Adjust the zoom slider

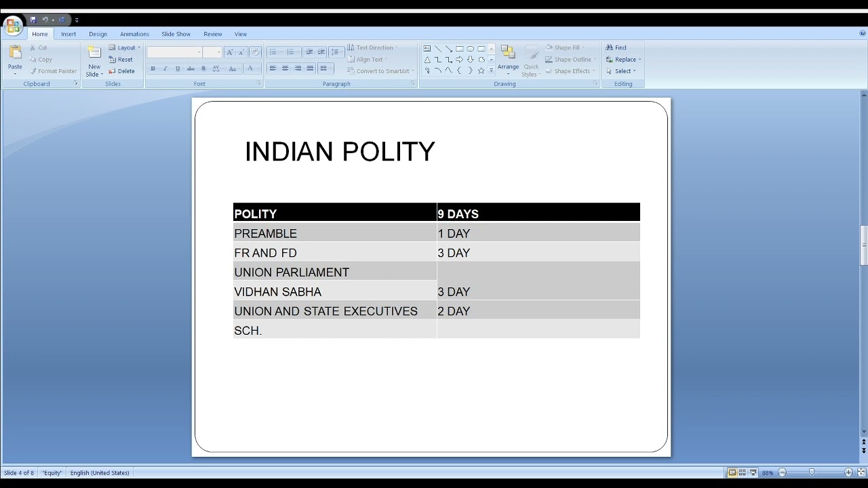click(812, 472)
